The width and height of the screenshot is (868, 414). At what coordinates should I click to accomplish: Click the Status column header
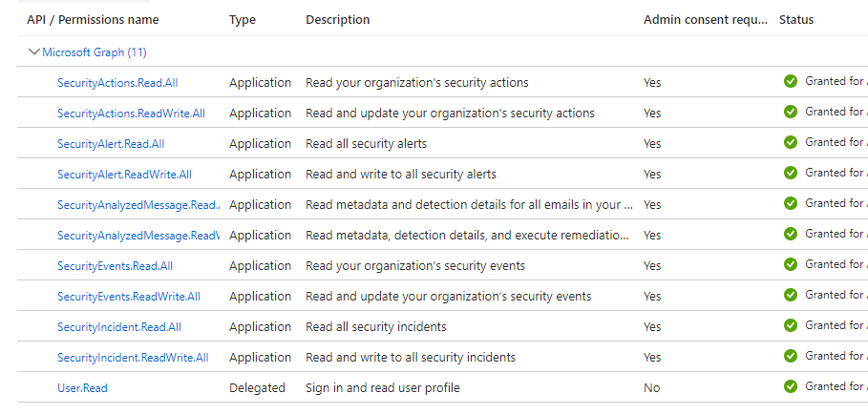coord(796,20)
